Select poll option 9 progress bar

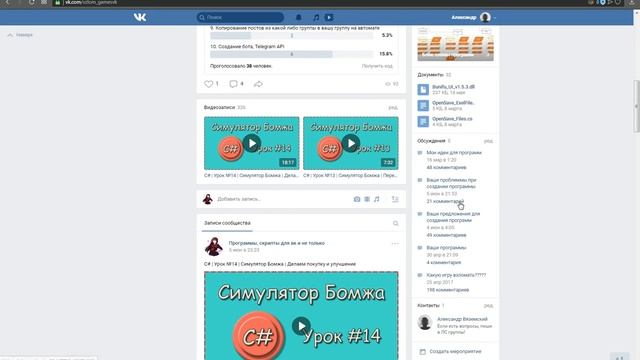[292, 36]
